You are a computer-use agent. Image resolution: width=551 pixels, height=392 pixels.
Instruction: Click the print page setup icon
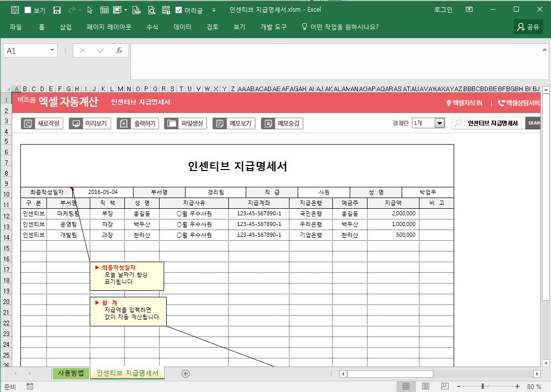(136, 10)
